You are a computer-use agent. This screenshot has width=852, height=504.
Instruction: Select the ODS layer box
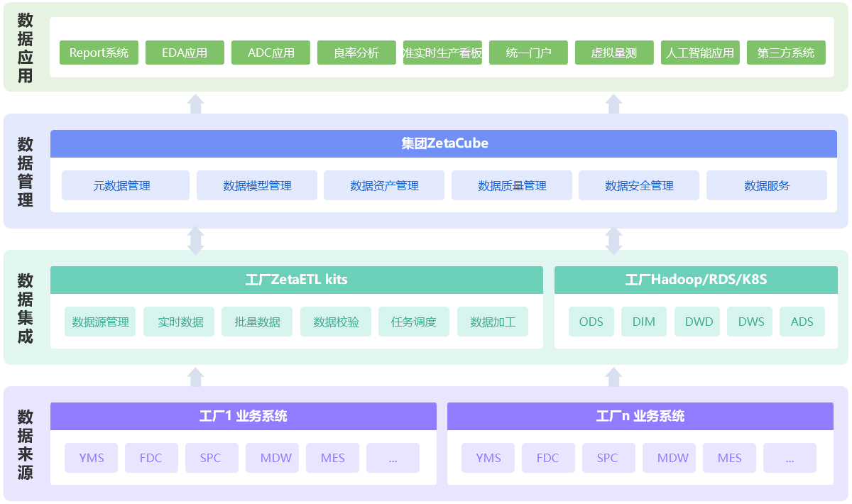pyautogui.click(x=591, y=322)
